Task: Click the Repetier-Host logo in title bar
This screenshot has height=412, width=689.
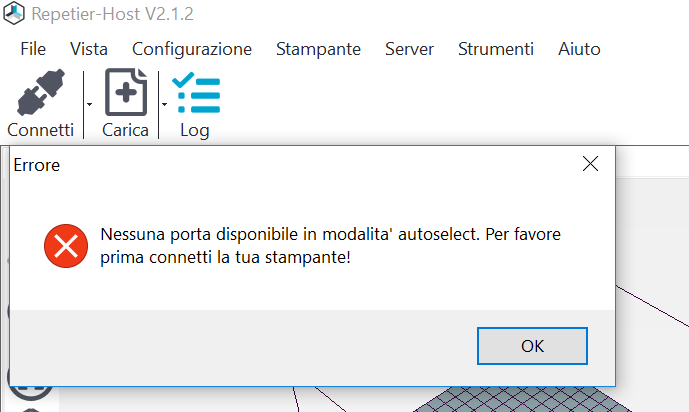Action: 14,13
